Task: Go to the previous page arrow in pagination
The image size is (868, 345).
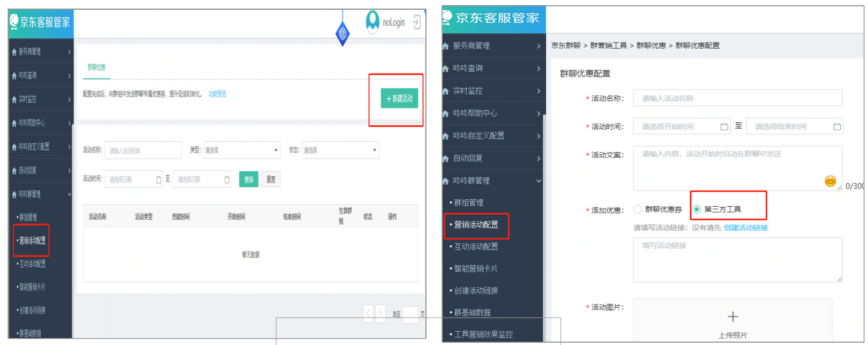Action: [x=368, y=314]
